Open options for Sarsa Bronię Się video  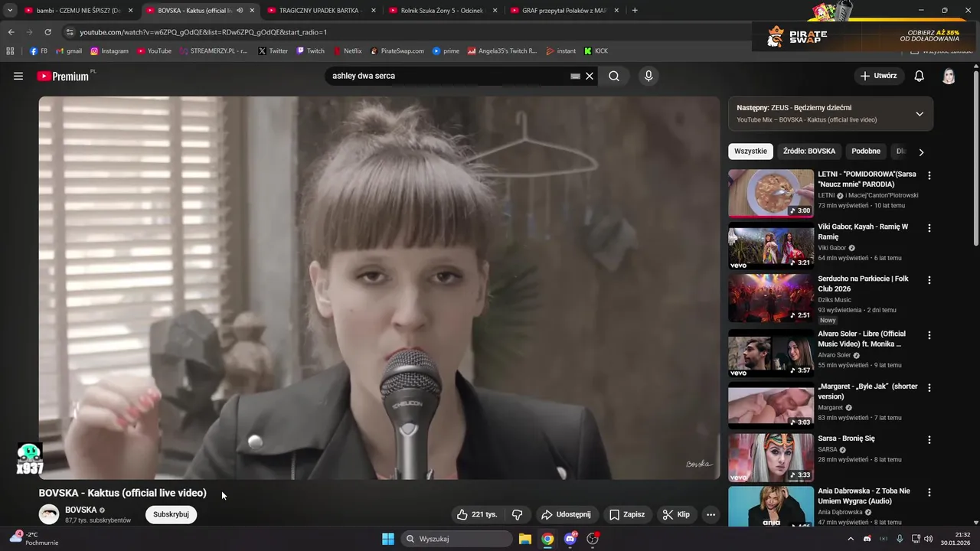[929, 440]
